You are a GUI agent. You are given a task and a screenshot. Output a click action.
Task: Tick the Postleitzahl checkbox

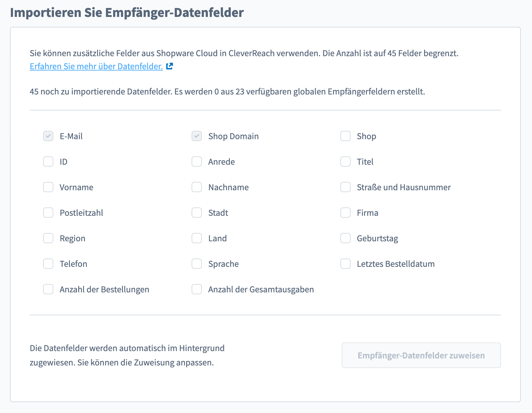pos(48,213)
